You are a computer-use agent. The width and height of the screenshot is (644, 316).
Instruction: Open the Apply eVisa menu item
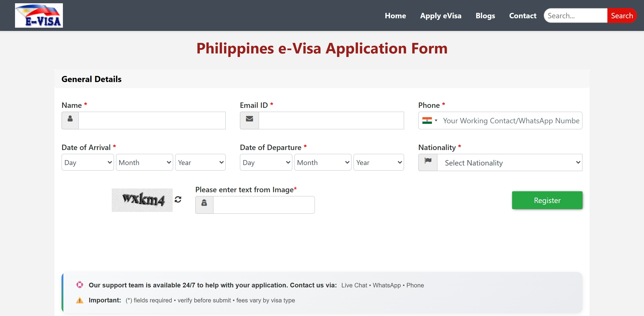[441, 15]
